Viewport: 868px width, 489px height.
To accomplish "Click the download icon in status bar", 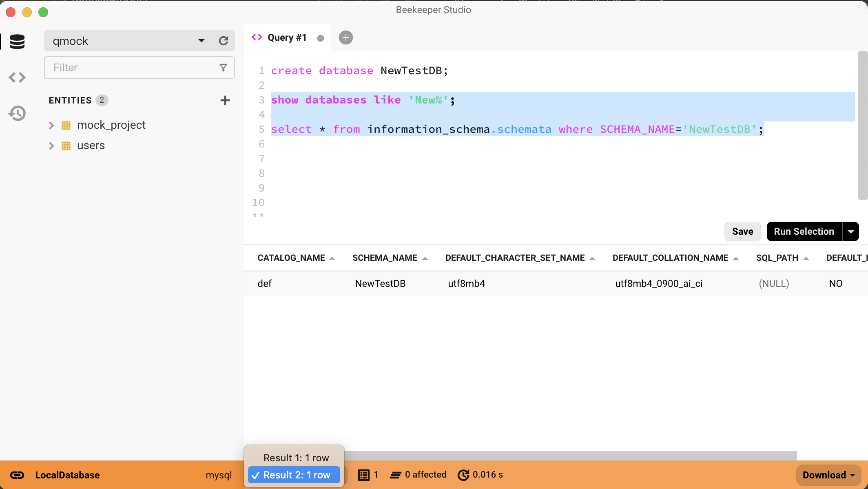I will point(828,475).
